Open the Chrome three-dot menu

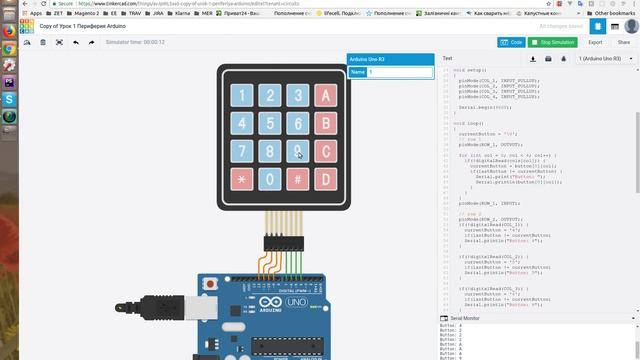click(x=634, y=4)
